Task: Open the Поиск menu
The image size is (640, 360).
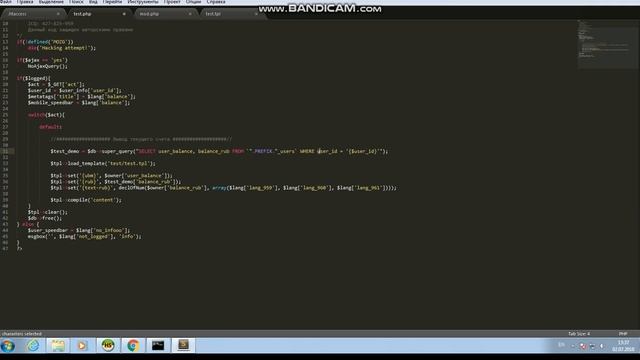Action: coord(76,2)
